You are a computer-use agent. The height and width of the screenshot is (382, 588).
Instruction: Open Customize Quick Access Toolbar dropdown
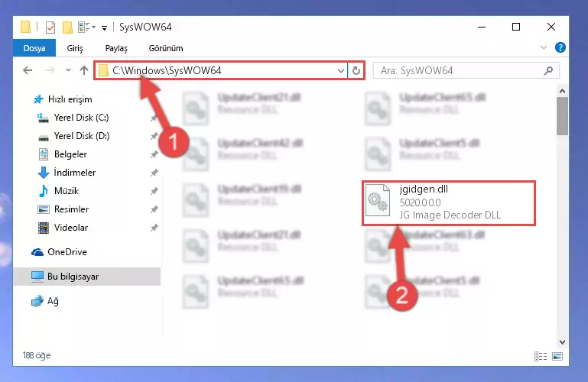tap(104, 28)
